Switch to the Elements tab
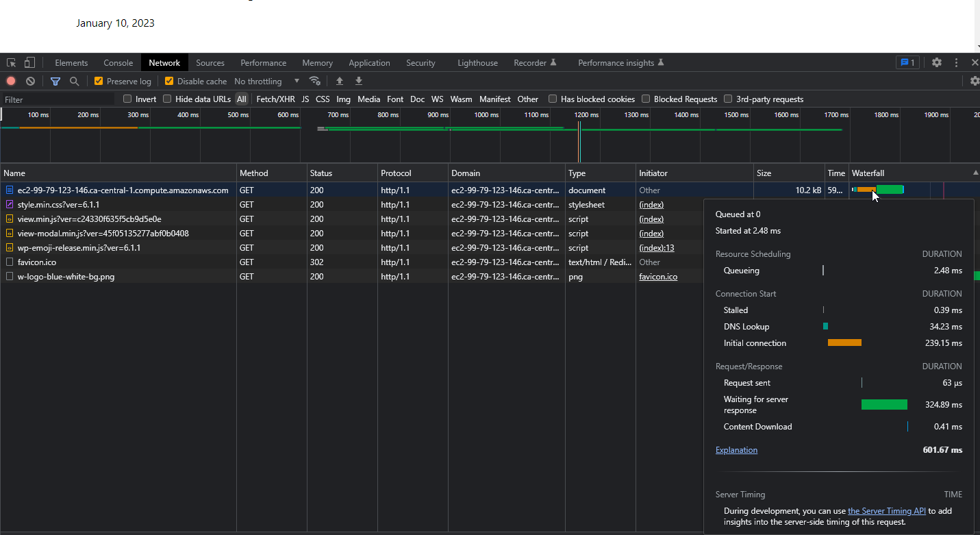980x535 pixels. (71, 62)
